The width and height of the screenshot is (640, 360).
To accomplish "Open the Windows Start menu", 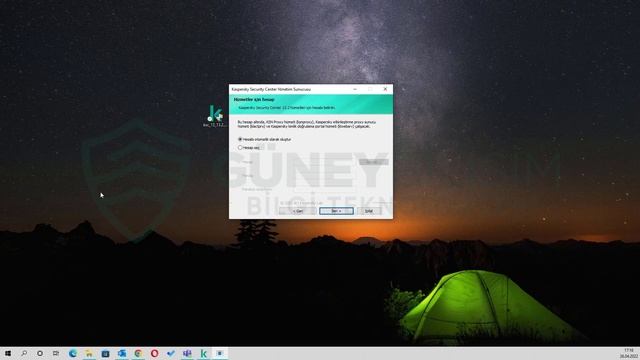I will click(x=8, y=353).
